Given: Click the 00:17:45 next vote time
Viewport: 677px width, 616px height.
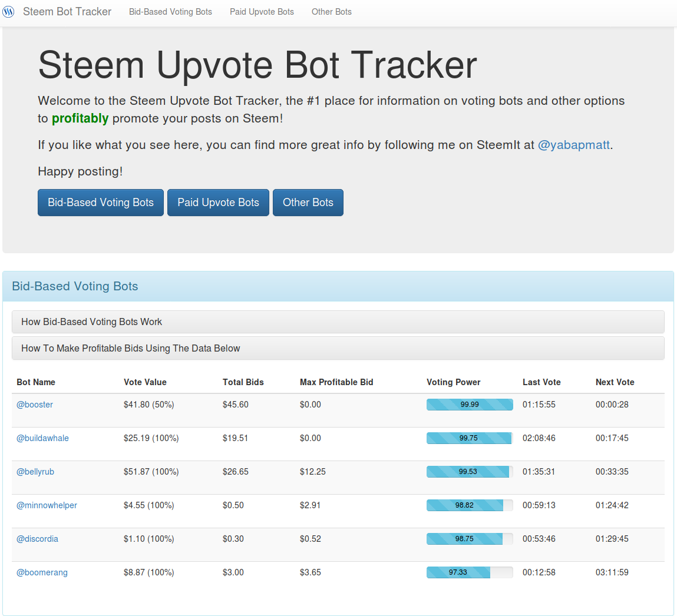Looking at the screenshot, I should [x=612, y=438].
